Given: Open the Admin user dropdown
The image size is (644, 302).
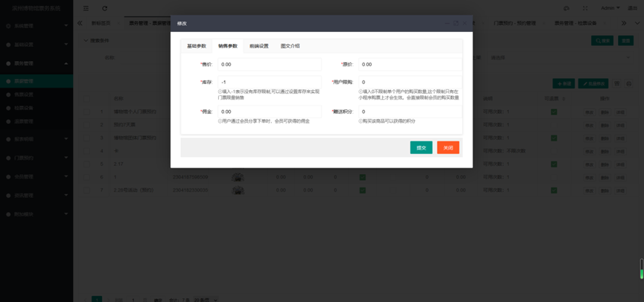Looking at the screenshot, I should [x=610, y=8].
